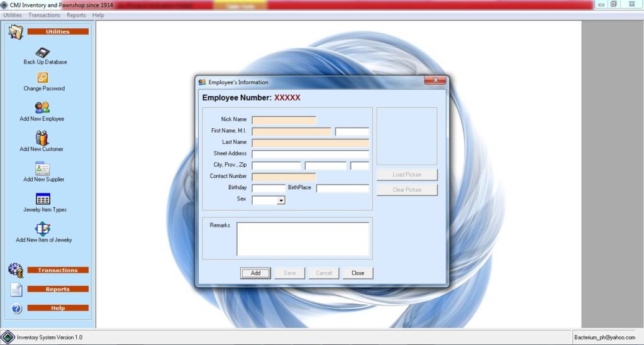The image size is (644, 345).
Task: Focus the Nick Name field
Action: 284,120
